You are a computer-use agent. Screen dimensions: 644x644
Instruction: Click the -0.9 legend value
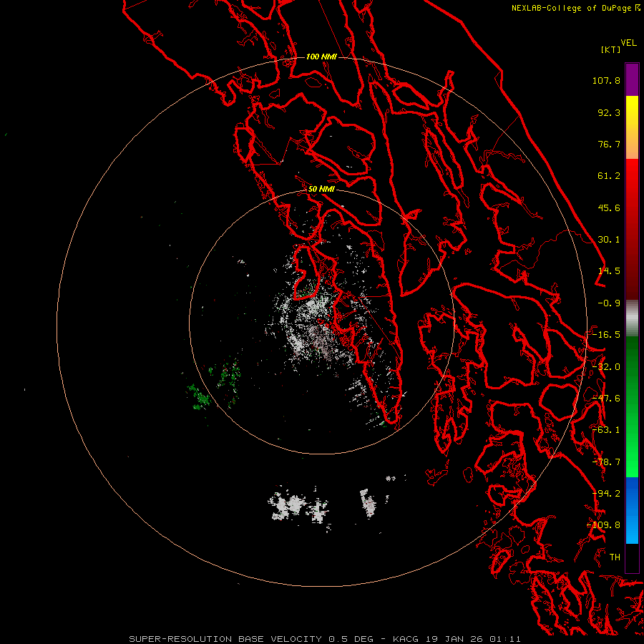609,303
